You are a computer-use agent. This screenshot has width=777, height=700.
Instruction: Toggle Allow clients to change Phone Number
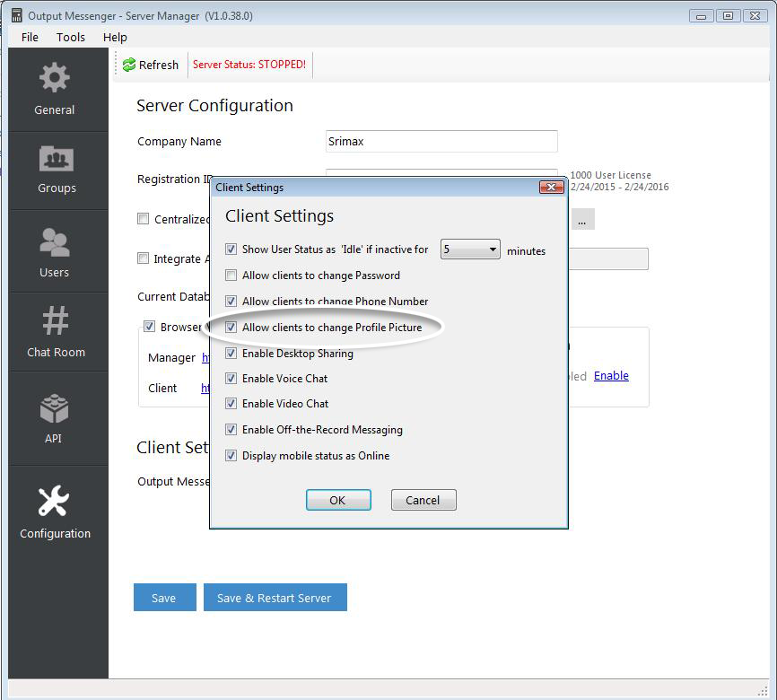[231, 301]
